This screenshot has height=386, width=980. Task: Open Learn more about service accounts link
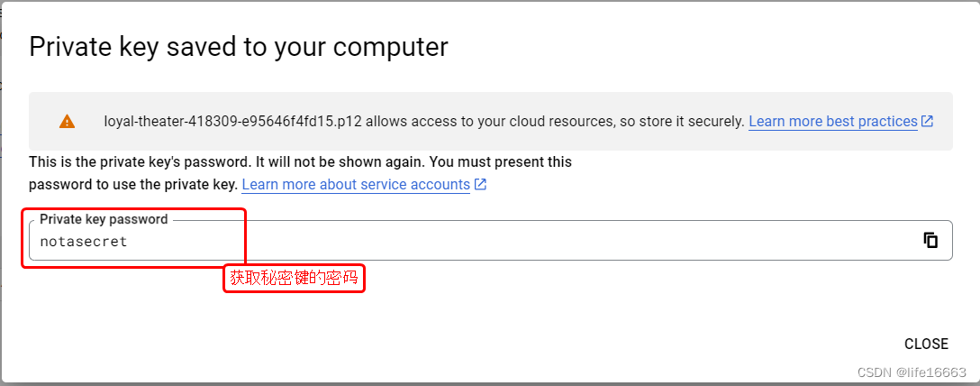tap(364, 185)
